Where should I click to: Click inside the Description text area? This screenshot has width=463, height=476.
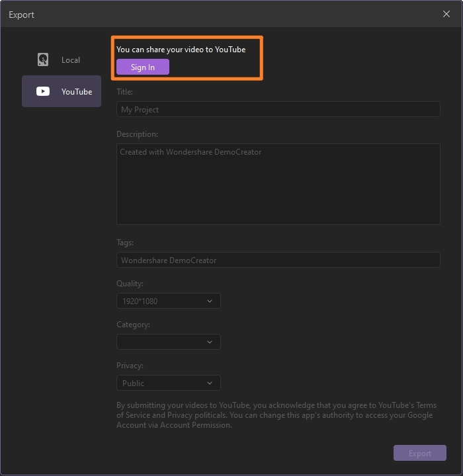[278, 184]
